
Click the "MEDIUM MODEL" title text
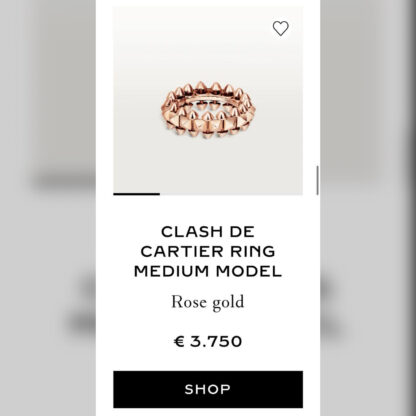click(208, 271)
